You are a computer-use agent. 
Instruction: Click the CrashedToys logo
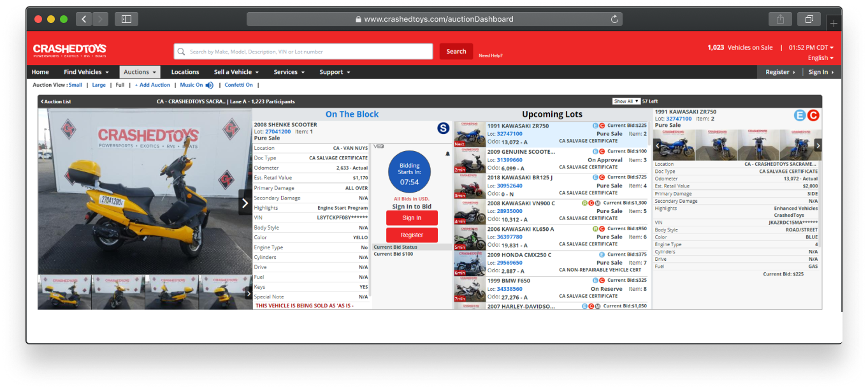pyautogui.click(x=69, y=50)
